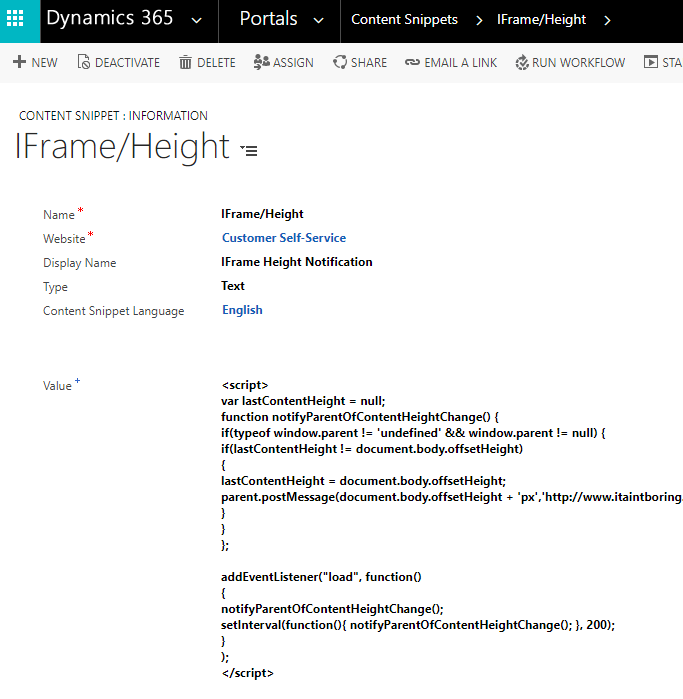This screenshot has height=699, width=683.
Task: Edit Display Name IFrame Height Notification
Action: coord(296,262)
